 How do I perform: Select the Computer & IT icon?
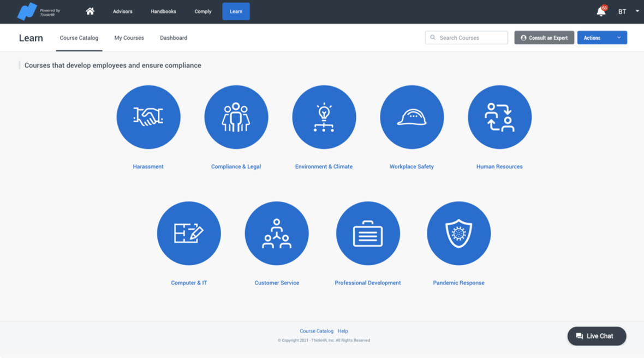pos(189,234)
